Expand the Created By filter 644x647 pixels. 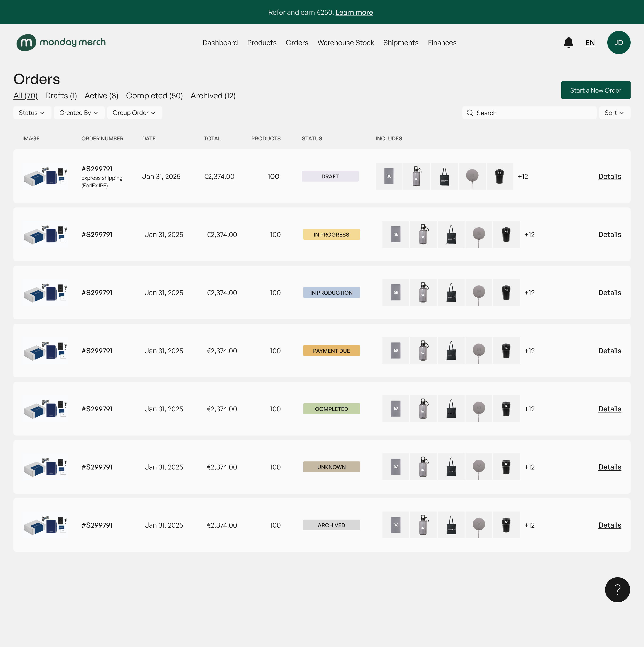click(x=79, y=112)
